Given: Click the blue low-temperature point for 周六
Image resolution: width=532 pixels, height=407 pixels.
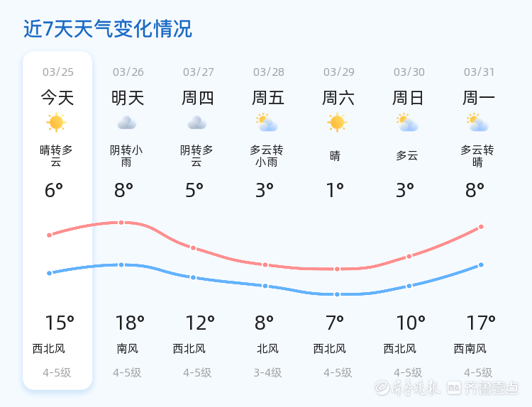Looking at the screenshot, I should [x=337, y=294].
